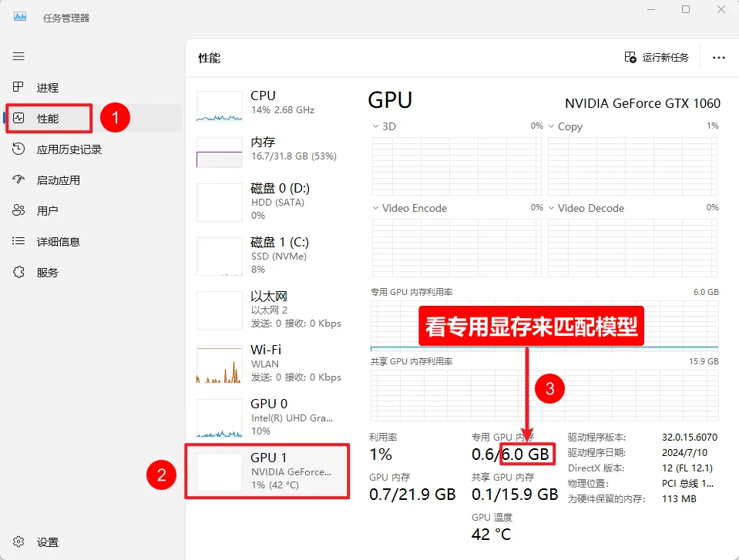Open the Video Decode graph dropdown
This screenshot has height=560, width=739.
point(552,208)
